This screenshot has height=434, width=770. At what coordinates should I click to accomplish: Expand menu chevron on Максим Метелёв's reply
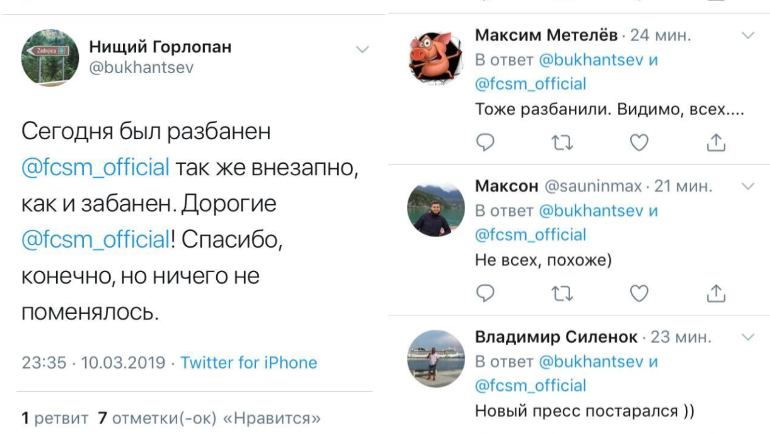(746, 34)
